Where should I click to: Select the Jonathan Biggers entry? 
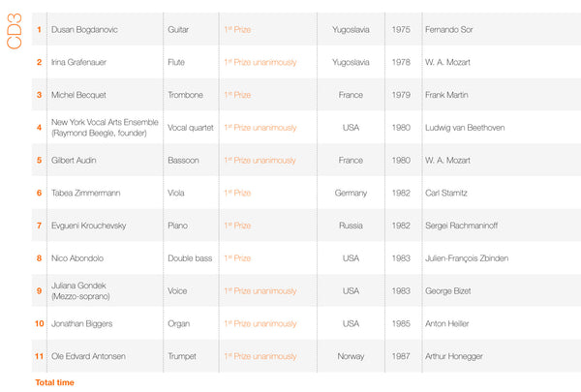point(83,323)
